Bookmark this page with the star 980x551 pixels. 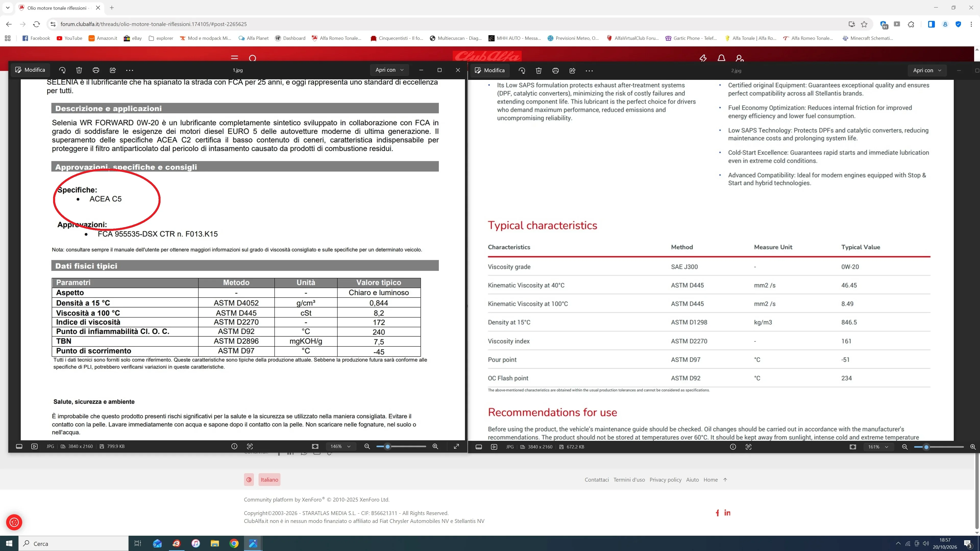[864, 24]
